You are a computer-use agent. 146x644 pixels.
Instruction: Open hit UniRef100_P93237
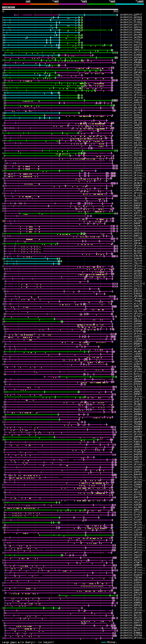(x=131, y=83)
